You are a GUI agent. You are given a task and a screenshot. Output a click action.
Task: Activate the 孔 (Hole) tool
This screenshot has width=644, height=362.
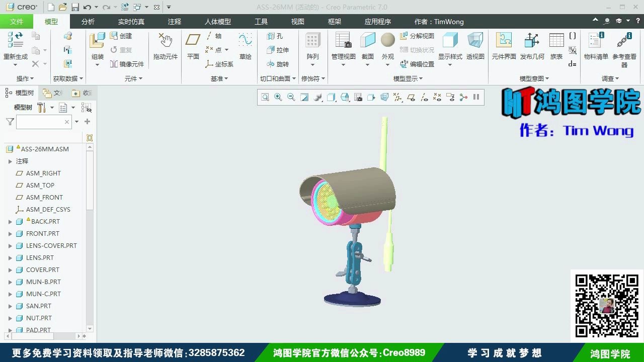click(275, 36)
